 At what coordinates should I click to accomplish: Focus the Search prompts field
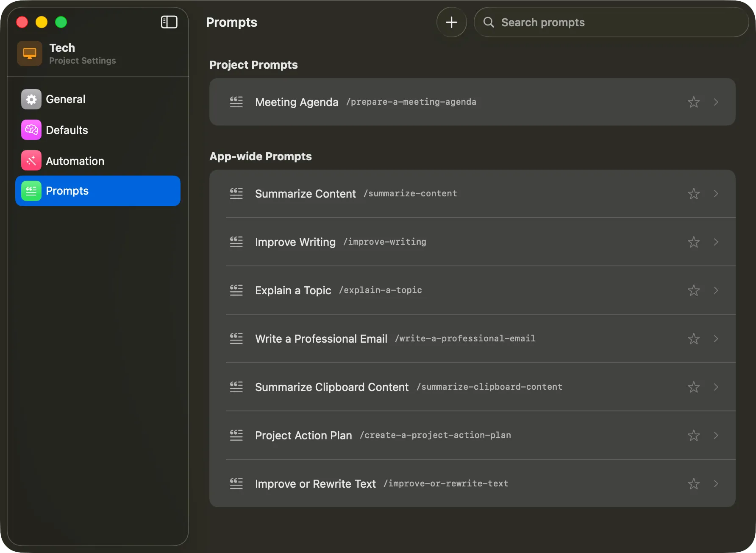click(611, 22)
